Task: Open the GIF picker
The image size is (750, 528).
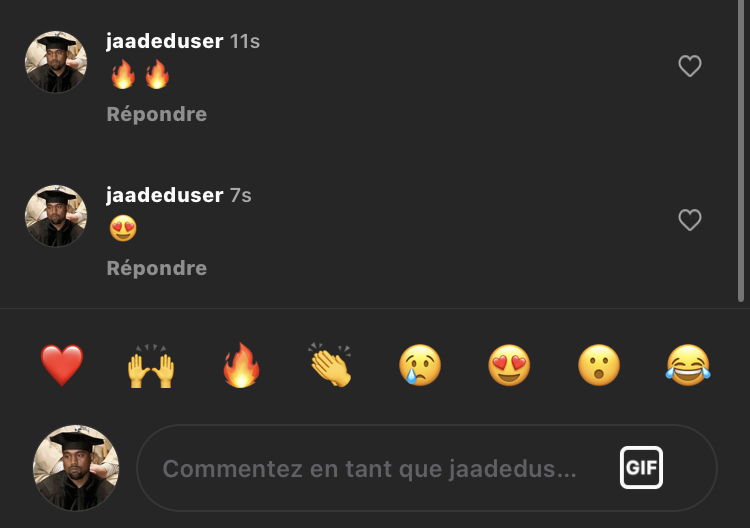Action: (x=641, y=467)
